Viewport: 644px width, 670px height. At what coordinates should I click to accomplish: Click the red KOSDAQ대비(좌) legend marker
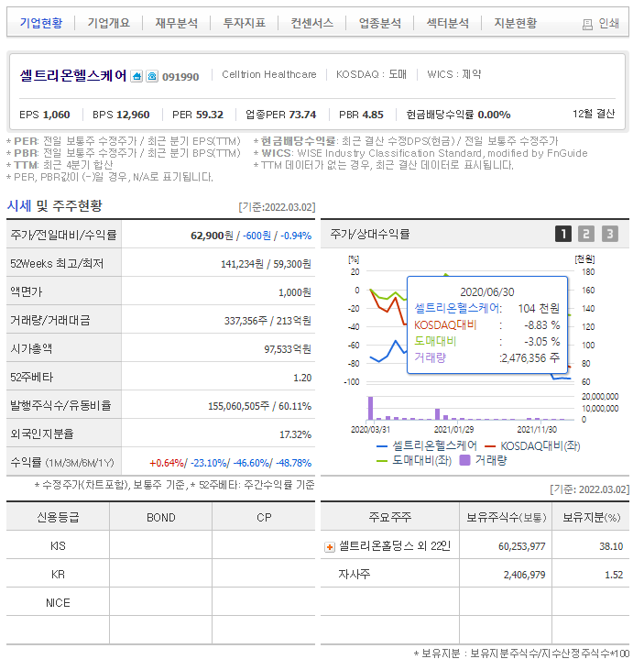490,446
